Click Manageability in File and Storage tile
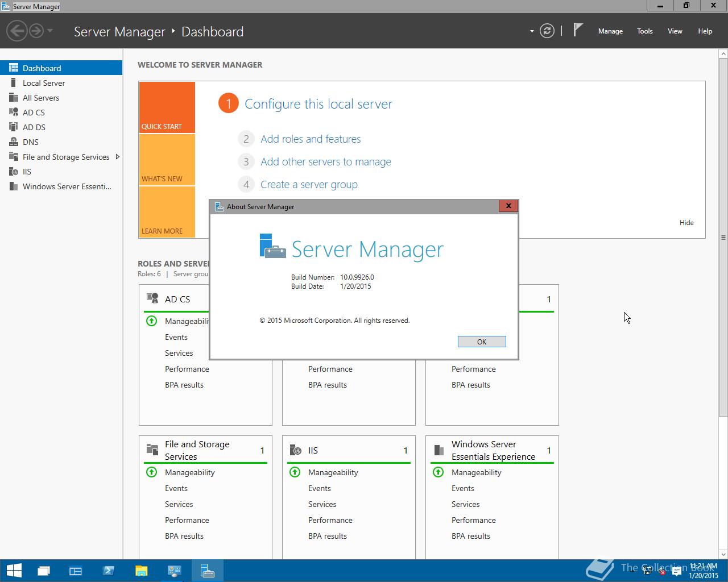 tap(190, 472)
